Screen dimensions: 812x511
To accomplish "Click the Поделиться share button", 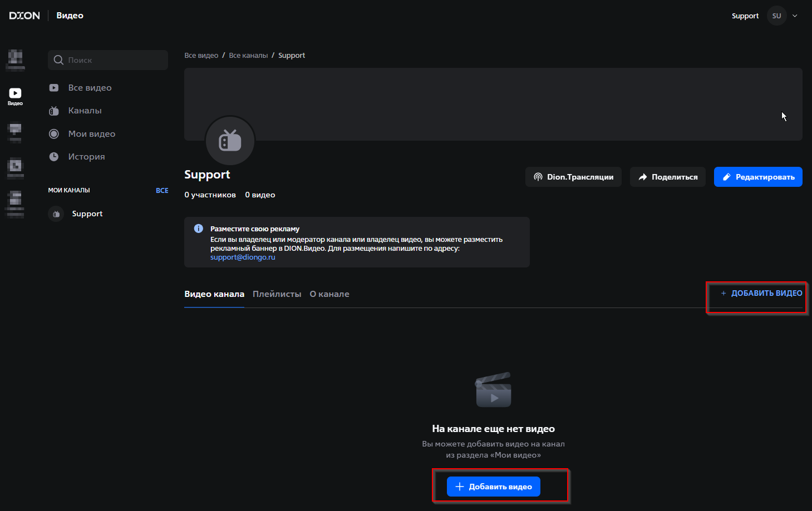I will click(x=667, y=177).
